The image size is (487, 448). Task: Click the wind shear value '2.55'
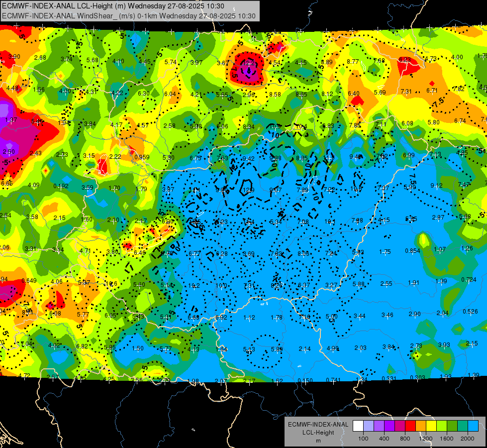(x=386, y=284)
